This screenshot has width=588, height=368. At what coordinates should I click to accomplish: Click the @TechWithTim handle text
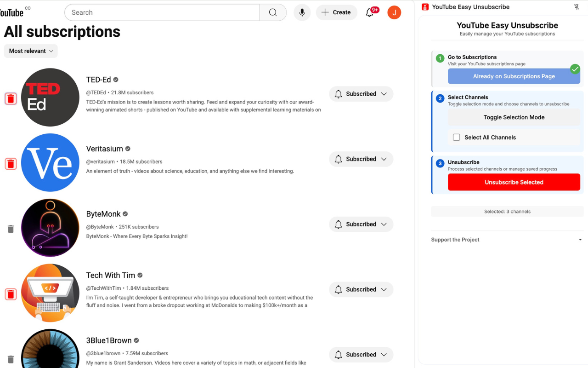pos(103,288)
